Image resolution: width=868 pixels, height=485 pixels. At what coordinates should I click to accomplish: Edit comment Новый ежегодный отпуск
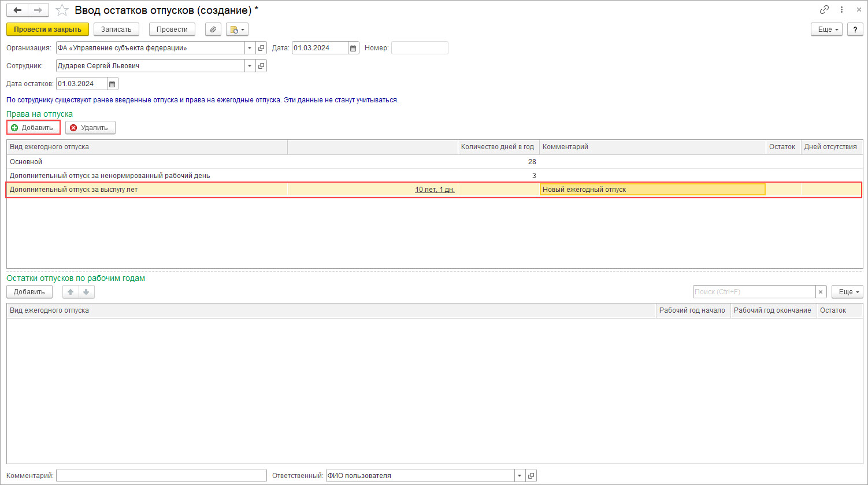coord(652,190)
